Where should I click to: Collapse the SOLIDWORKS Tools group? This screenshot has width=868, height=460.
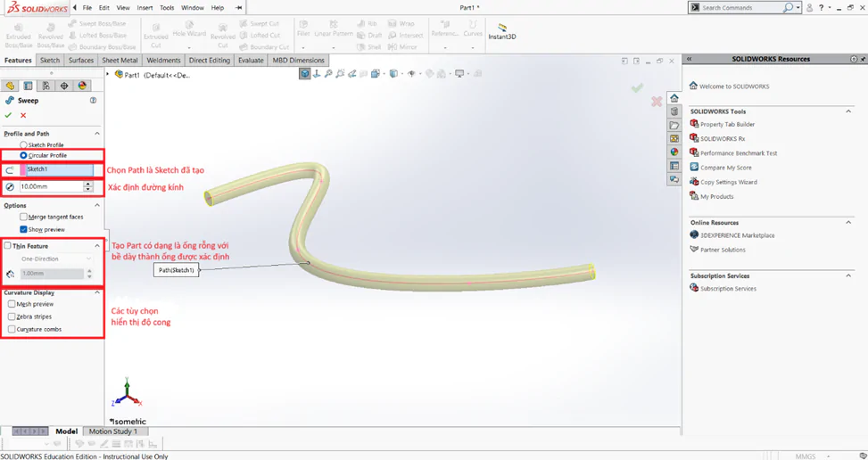coord(848,111)
